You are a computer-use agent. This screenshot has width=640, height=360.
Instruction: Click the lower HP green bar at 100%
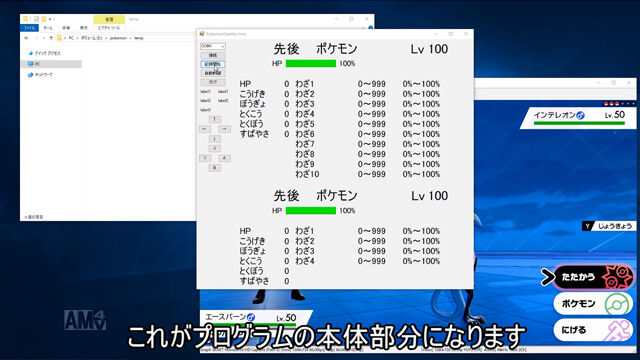click(x=311, y=211)
